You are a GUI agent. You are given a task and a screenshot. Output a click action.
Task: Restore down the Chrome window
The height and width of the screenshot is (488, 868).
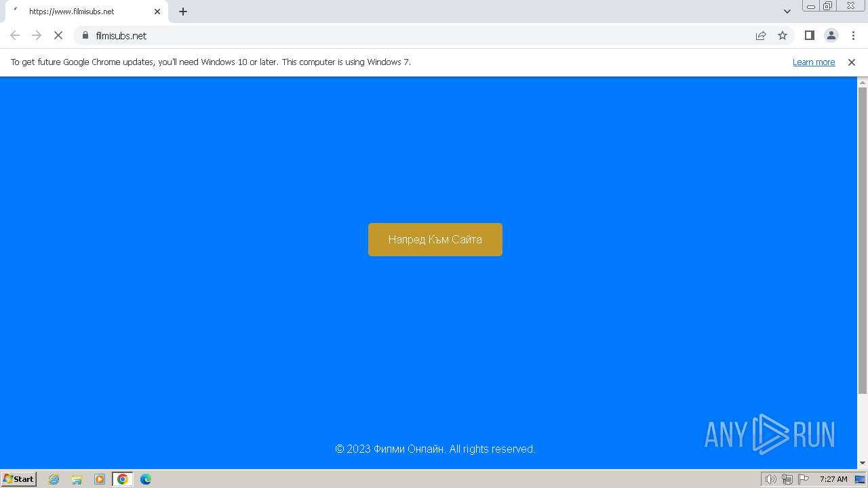pyautogui.click(x=828, y=5)
